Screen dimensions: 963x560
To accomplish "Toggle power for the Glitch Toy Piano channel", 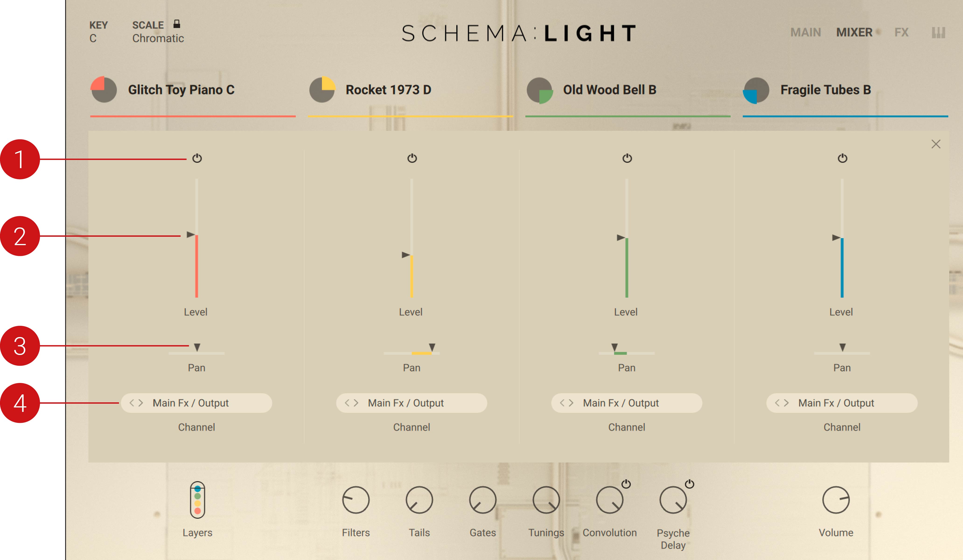I will [x=197, y=158].
